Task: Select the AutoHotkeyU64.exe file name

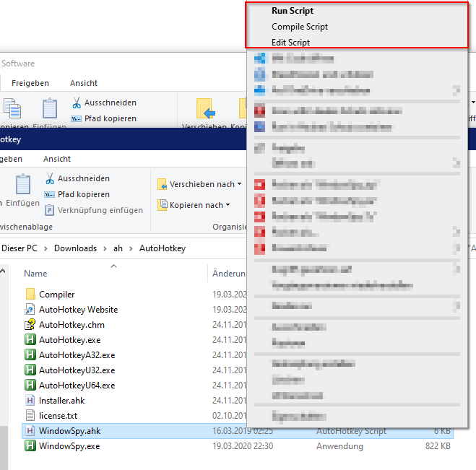Action: point(77,386)
